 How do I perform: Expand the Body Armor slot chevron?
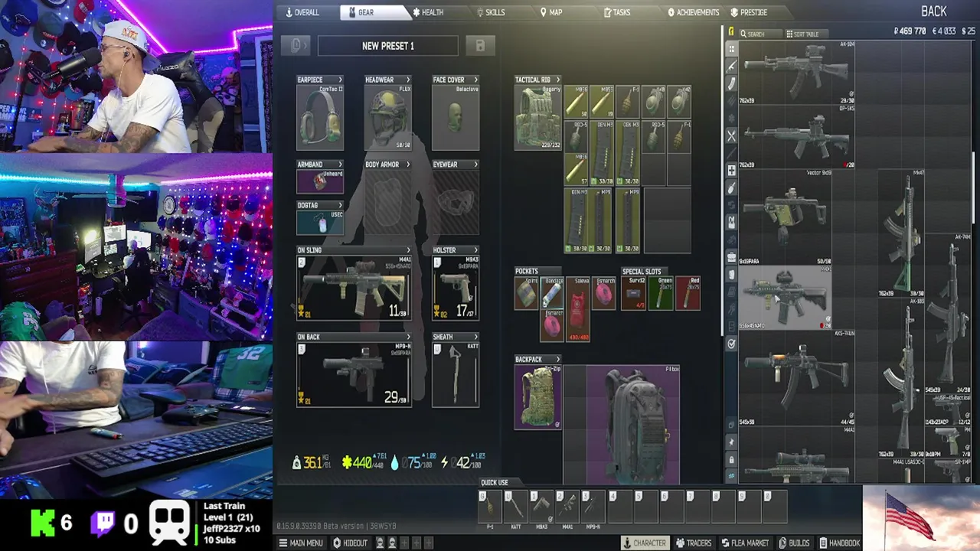coord(407,165)
